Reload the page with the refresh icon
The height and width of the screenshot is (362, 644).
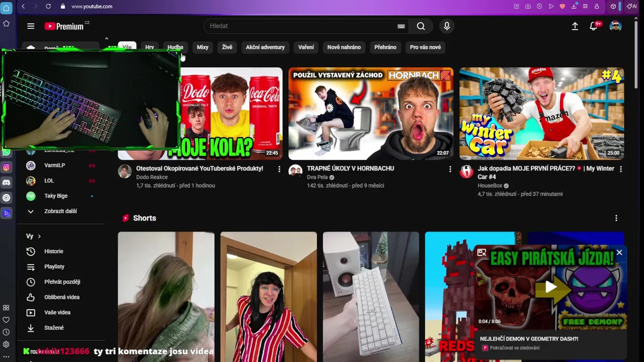[x=48, y=7]
